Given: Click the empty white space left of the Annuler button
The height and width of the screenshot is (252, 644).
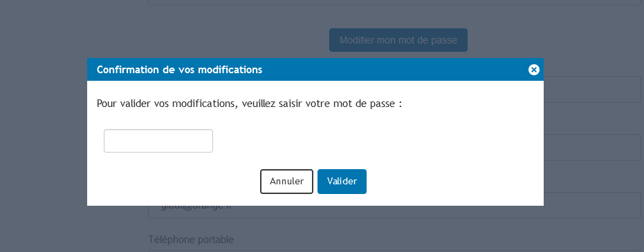Looking at the screenshot, I should [x=174, y=182].
